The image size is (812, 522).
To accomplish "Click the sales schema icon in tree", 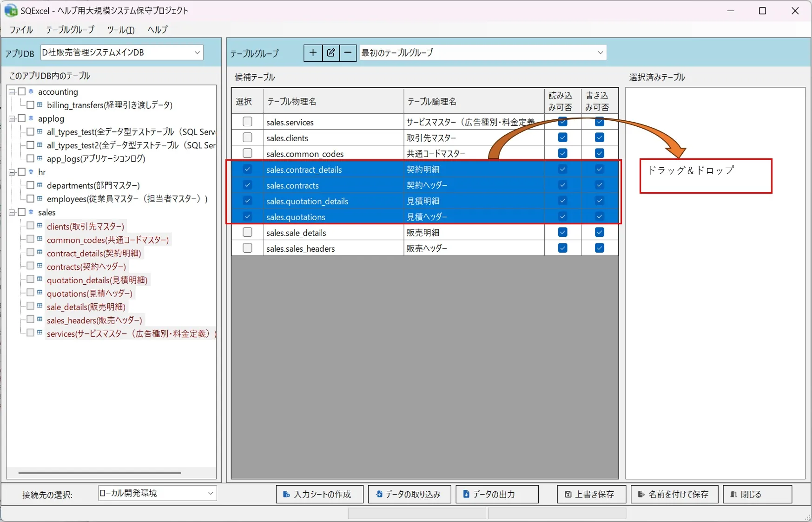I will [x=31, y=212].
